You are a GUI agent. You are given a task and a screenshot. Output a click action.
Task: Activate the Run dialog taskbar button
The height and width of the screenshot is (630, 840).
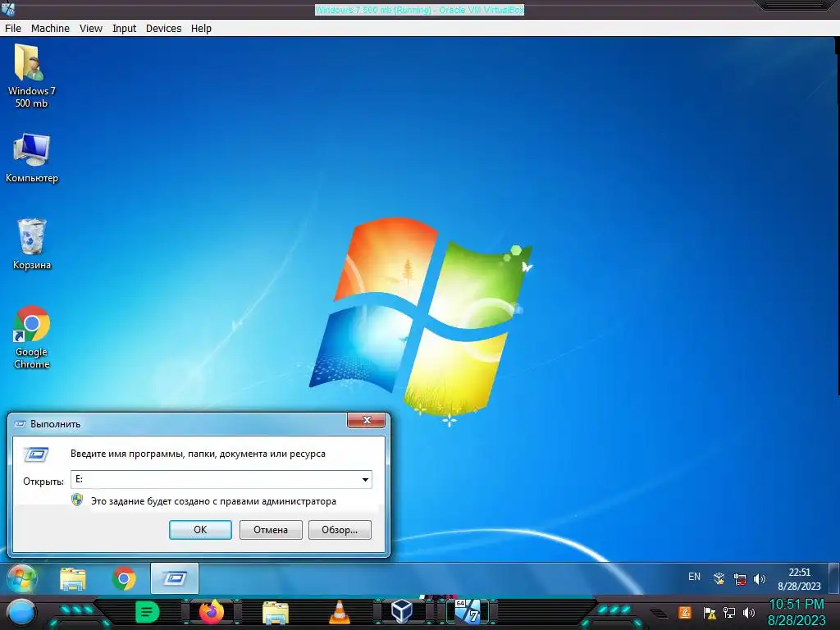coord(175,578)
